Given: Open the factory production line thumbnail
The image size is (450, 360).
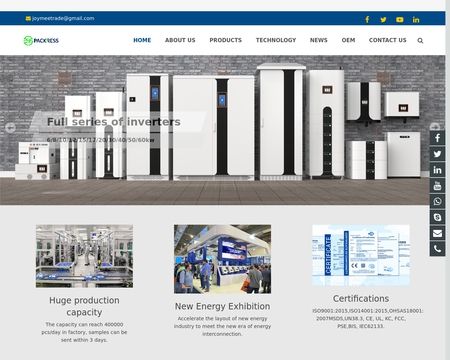Looking at the screenshot, I should [x=84, y=256].
